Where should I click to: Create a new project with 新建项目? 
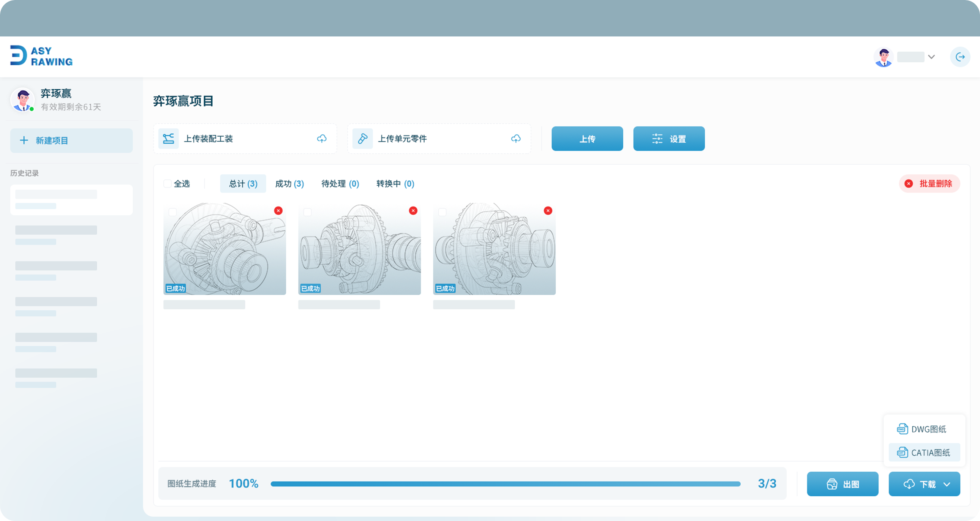point(71,141)
